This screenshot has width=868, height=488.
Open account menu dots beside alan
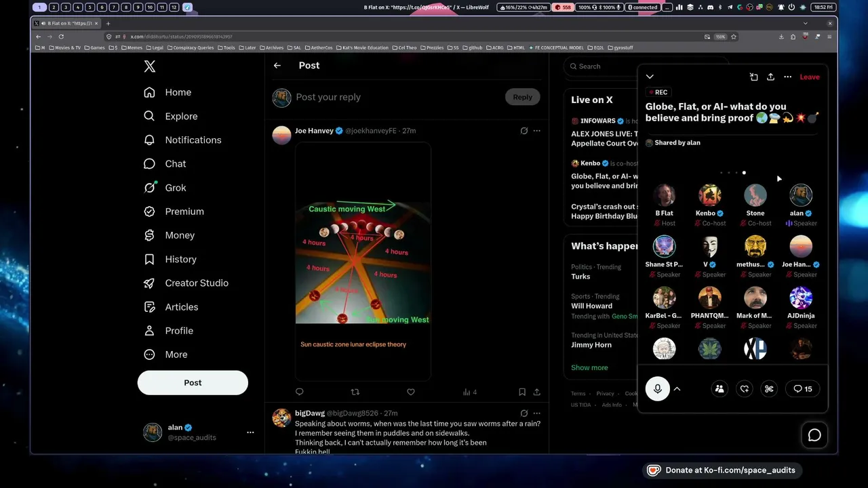tap(250, 432)
